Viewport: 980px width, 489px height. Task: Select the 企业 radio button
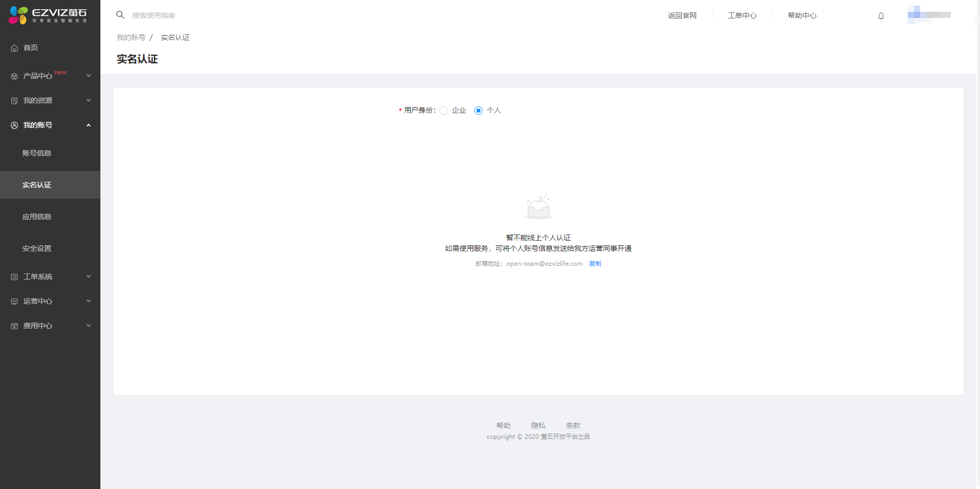444,111
